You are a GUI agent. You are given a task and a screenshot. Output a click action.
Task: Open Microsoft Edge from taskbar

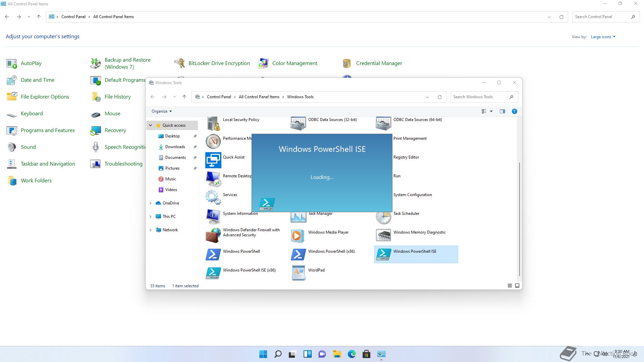[x=352, y=354]
